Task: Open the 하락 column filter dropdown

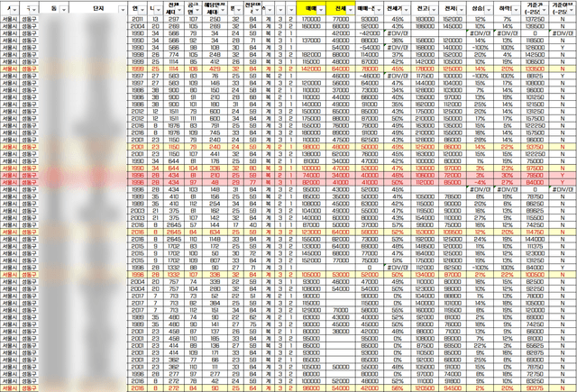Action: [x=516, y=10]
